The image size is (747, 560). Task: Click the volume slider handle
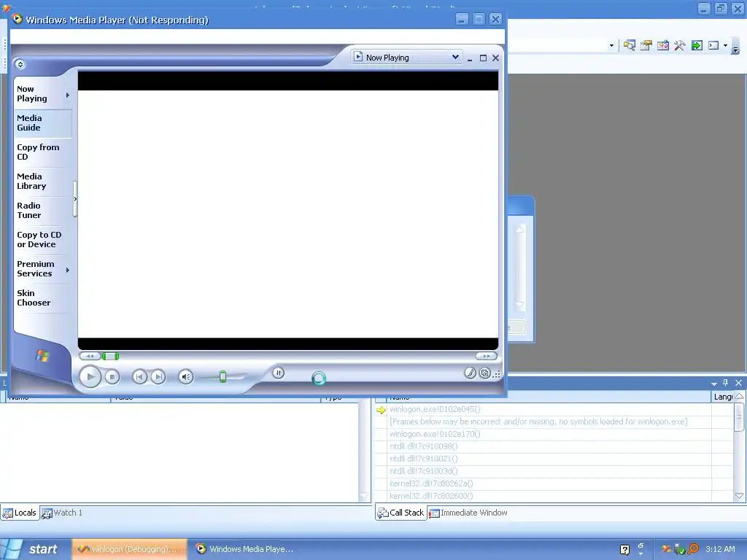(x=222, y=377)
